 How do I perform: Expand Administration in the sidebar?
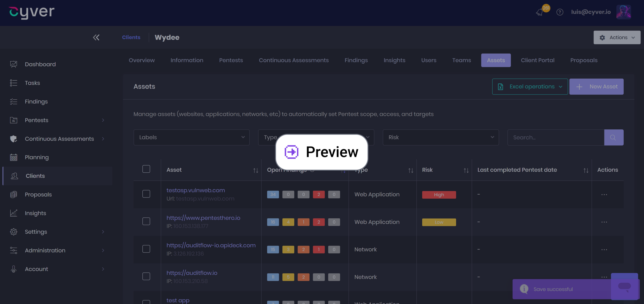103,250
